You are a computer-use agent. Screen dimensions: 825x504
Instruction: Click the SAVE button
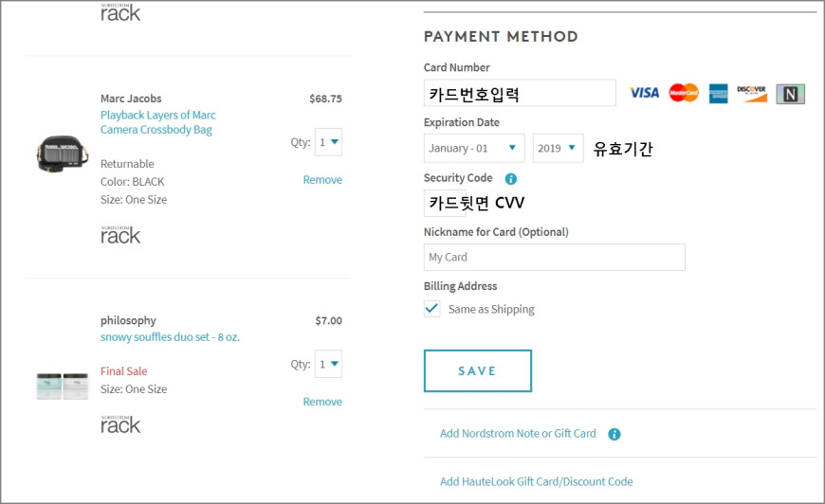[478, 371]
